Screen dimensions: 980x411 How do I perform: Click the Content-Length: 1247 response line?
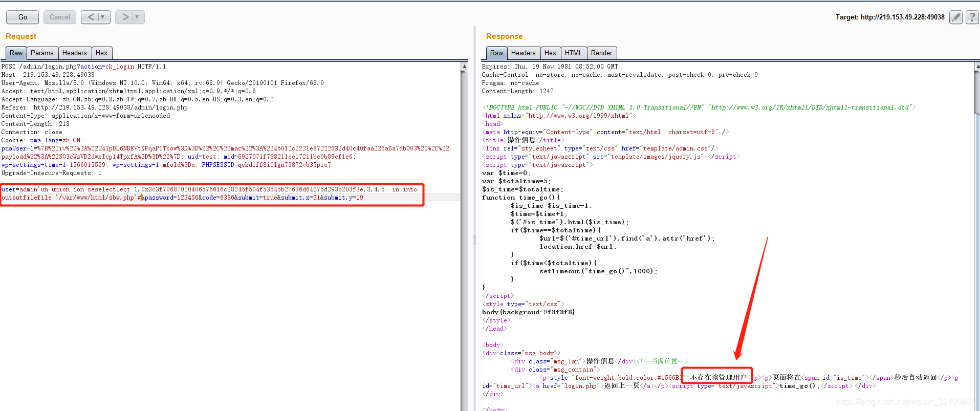point(517,91)
